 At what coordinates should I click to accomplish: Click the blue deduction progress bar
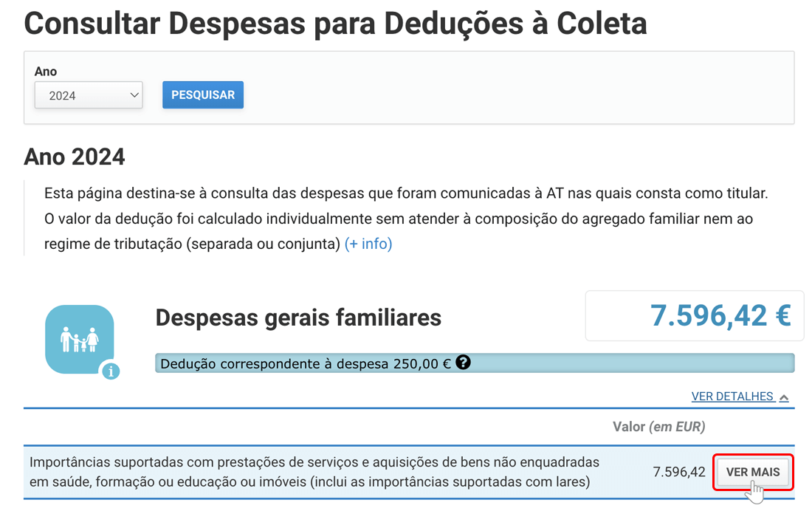pos(627,363)
